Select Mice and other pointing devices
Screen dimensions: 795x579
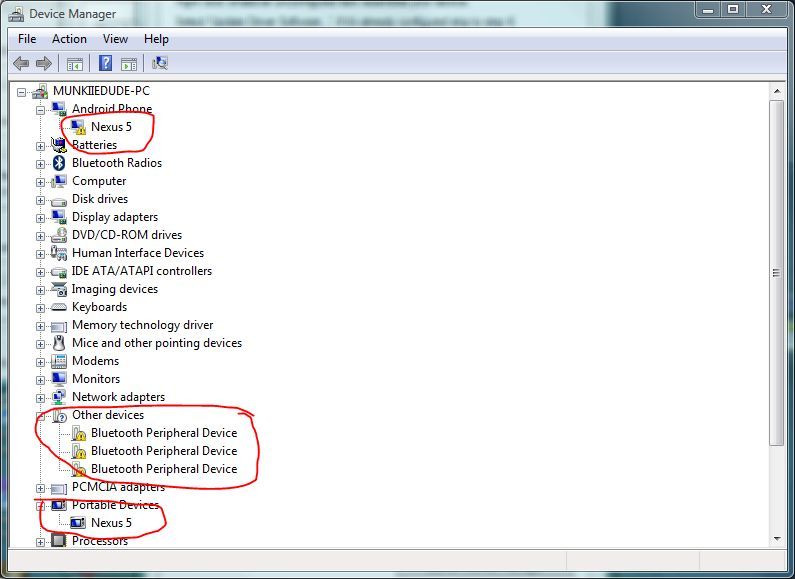[156, 343]
